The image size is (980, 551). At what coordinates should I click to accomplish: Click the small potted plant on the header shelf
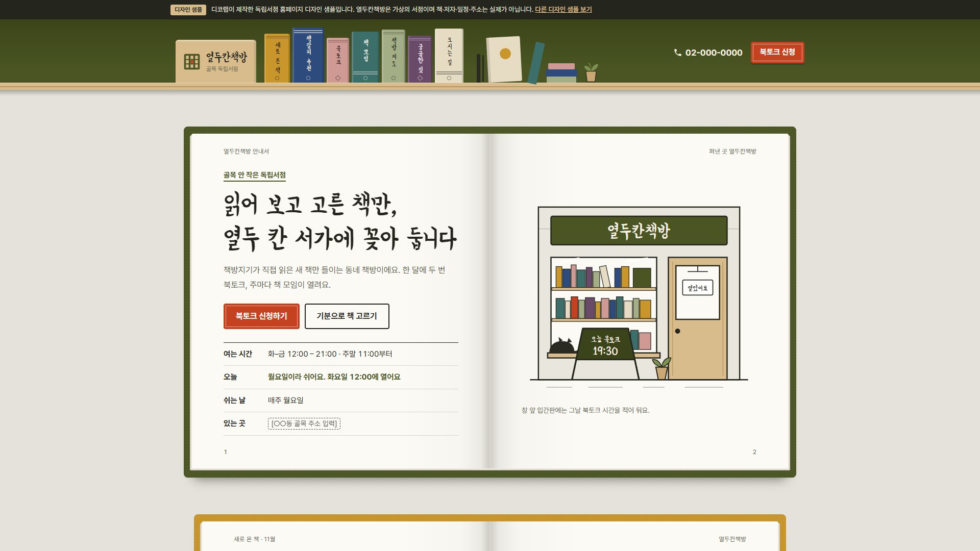click(591, 72)
